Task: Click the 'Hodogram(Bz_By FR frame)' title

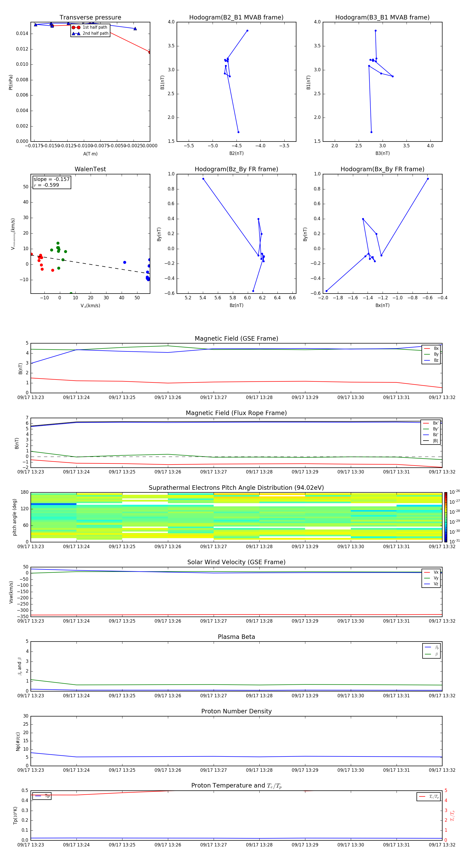Action: [x=236, y=169]
